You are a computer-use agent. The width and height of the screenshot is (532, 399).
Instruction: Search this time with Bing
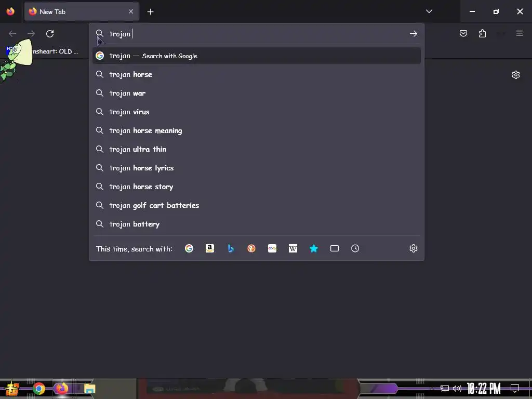tap(231, 248)
